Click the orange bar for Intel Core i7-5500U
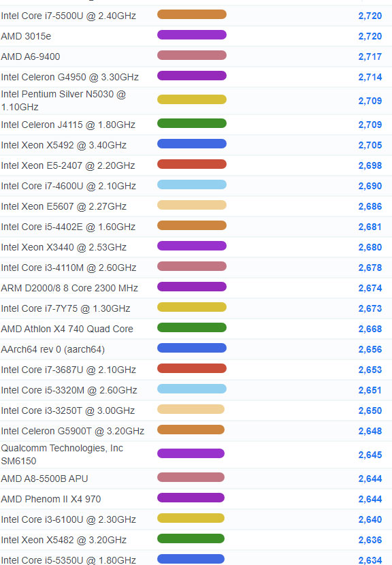Viewport: 392px width, 565px height. (192, 14)
